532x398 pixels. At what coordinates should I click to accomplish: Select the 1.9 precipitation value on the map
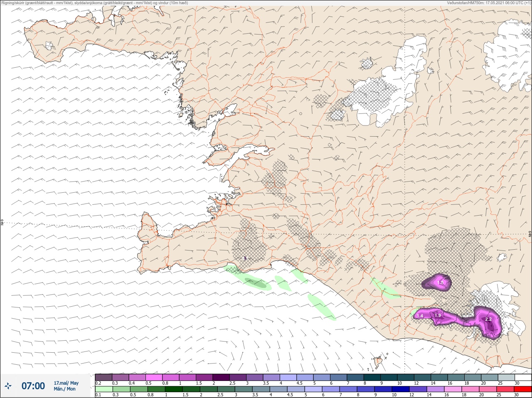tap(438, 315)
